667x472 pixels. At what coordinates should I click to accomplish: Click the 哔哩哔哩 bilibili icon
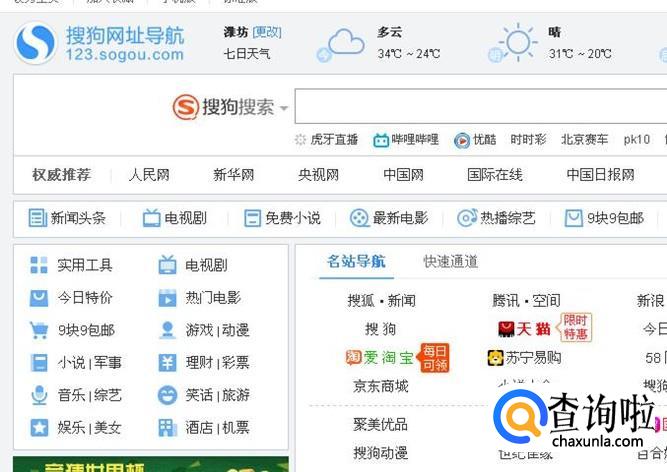(381, 140)
